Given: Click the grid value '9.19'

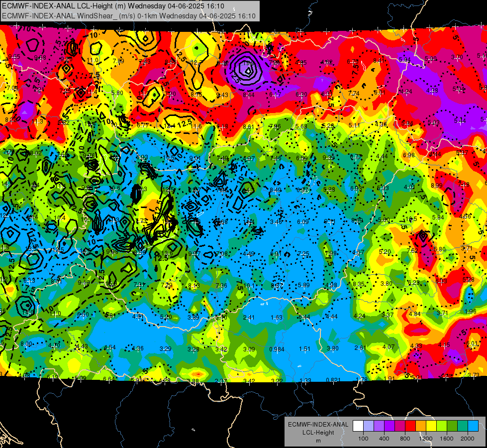Looking at the screenshot, I should (x=84, y=283).
